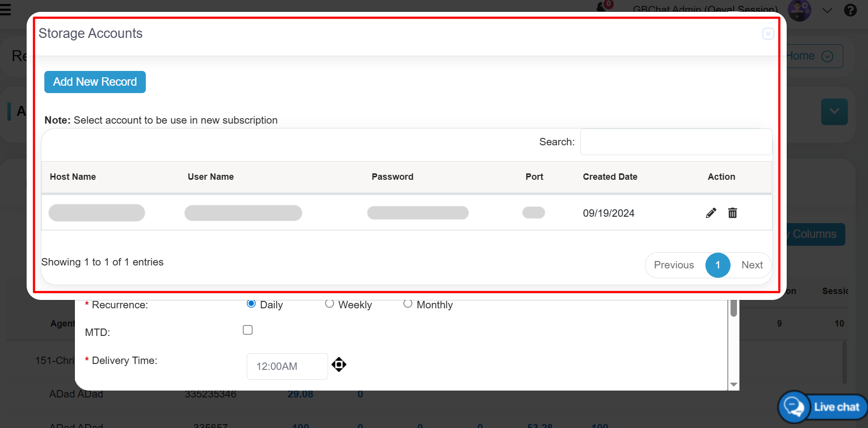Click the Add New Record button
This screenshot has width=868, height=428.
click(x=95, y=82)
